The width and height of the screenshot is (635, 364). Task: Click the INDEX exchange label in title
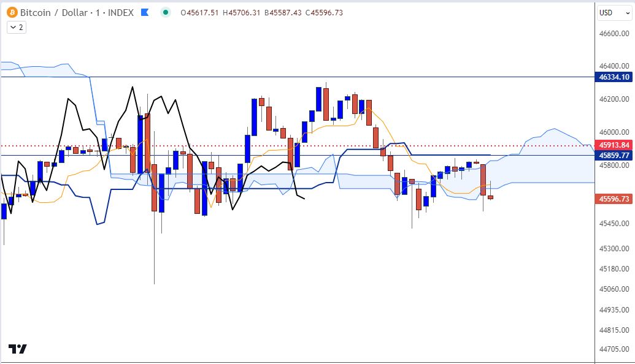[x=121, y=12]
